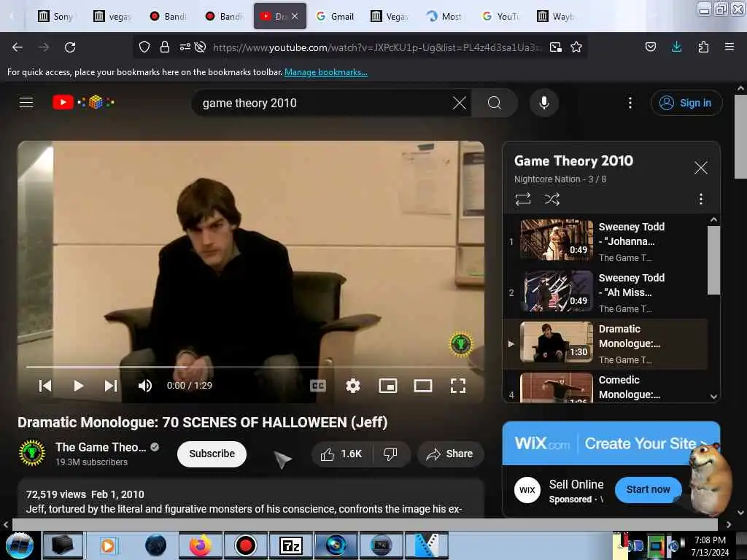Image resolution: width=747 pixels, height=560 pixels.
Task: Bookmark this page with the star
Action: pyautogui.click(x=576, y=47)
